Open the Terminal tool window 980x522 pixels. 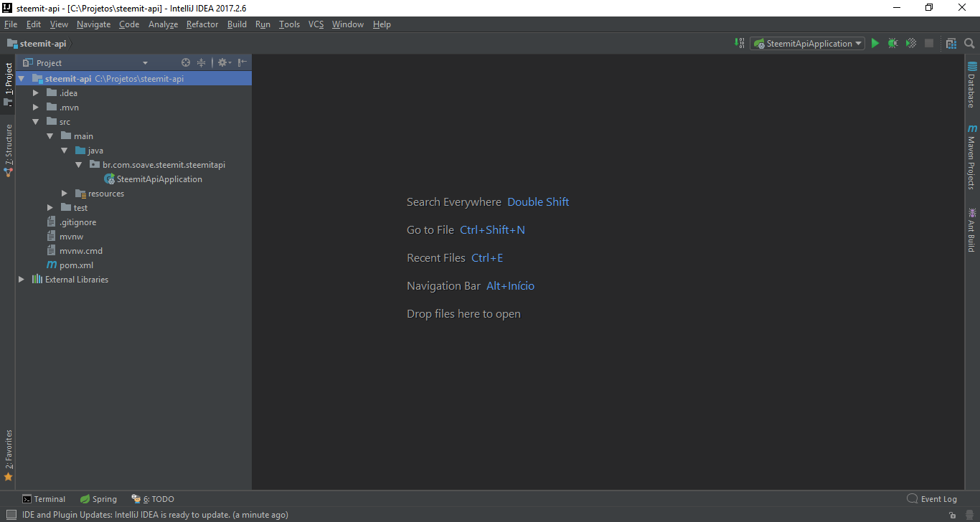44,499
